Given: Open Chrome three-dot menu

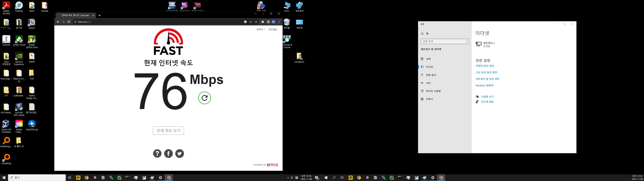Looking at the screenshot, I should (279, 22).
